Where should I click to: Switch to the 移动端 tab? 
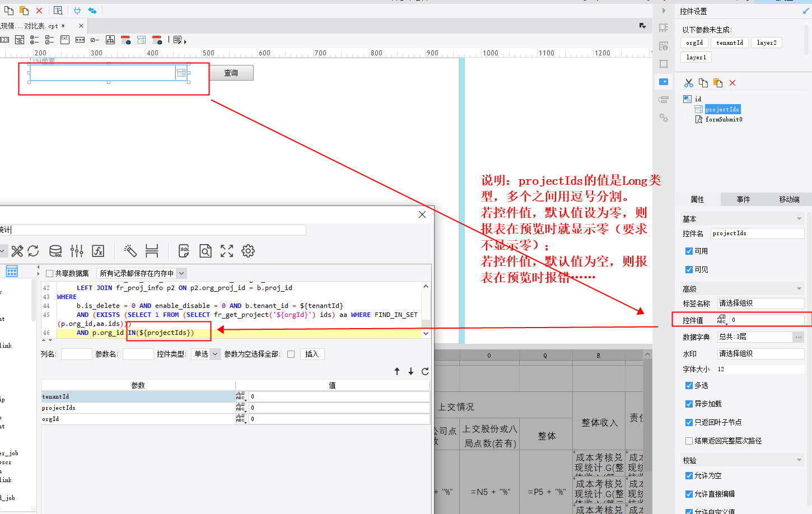click(789, 199)
